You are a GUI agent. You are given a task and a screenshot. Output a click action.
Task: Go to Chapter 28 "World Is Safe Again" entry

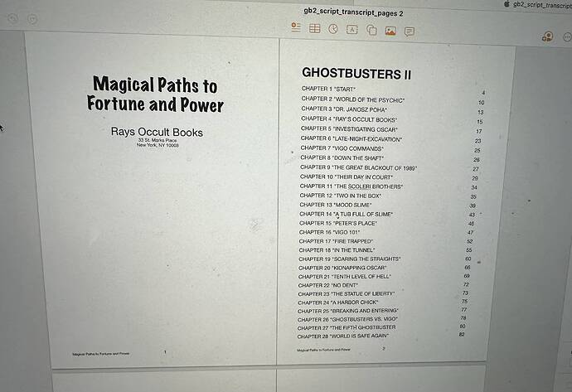[x=381, y=336]
